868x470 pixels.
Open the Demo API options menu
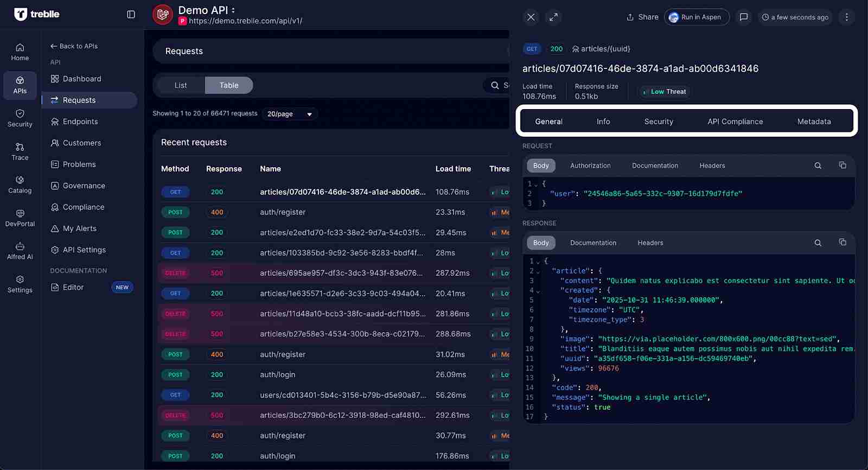click(x=233, y=10)
